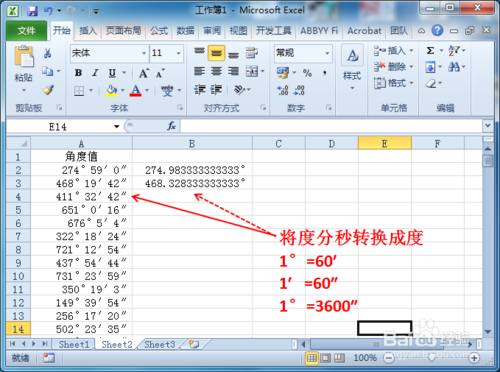
Task: Align text left
Action: tap(199, 71)
